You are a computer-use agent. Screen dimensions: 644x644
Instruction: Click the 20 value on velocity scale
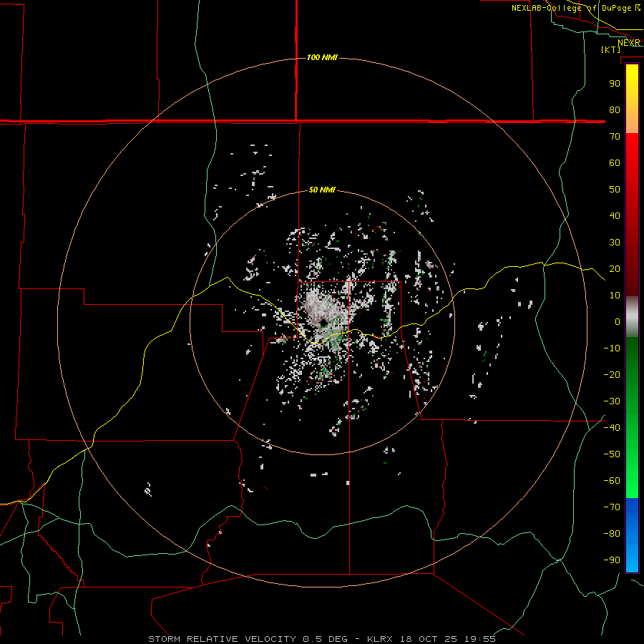(x=615, y=268)
